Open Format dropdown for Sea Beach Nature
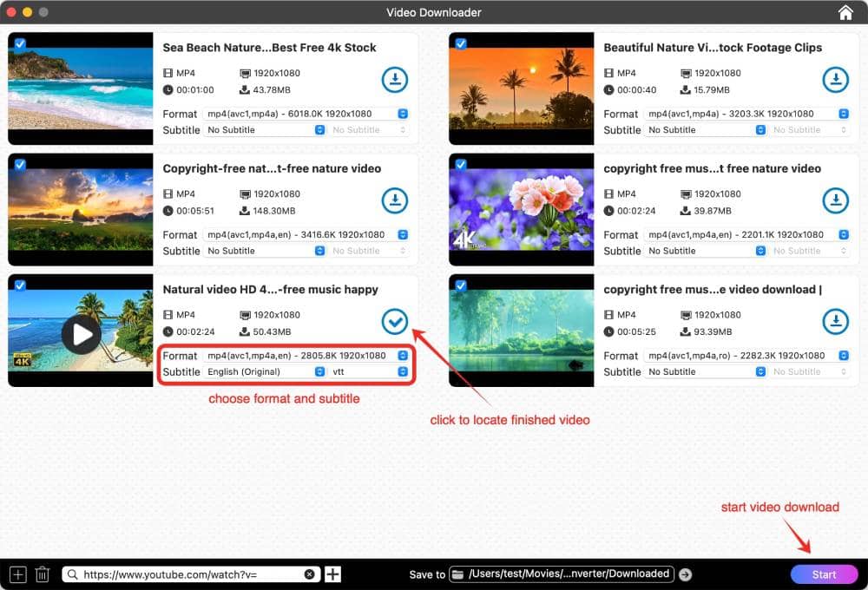 click(x=306, y=114)
